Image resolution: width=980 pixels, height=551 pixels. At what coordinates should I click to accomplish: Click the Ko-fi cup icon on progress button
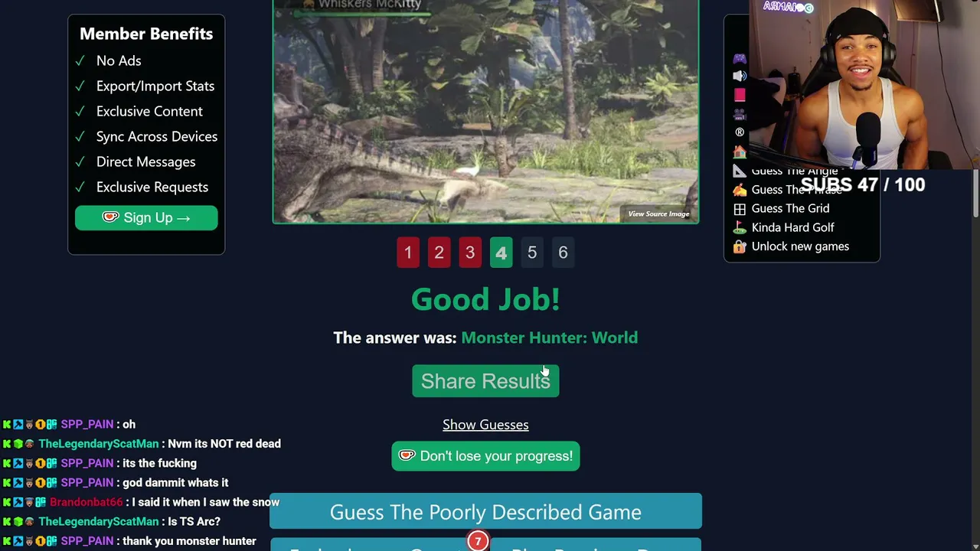click(x=407, y=456)
